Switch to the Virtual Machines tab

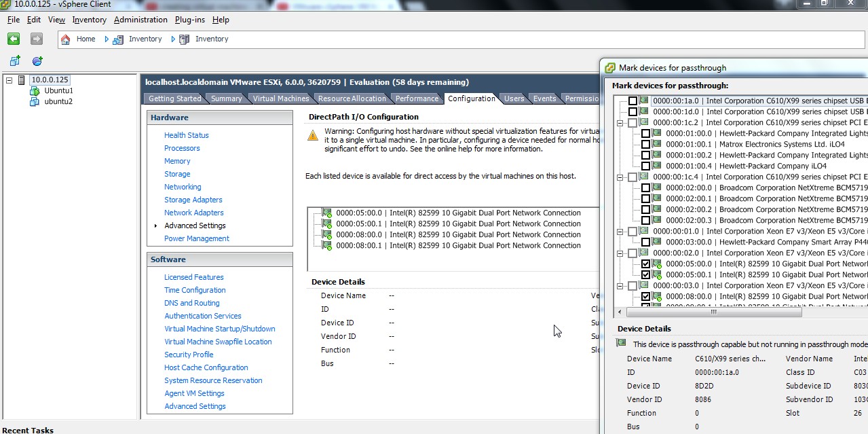click(281, 98)
